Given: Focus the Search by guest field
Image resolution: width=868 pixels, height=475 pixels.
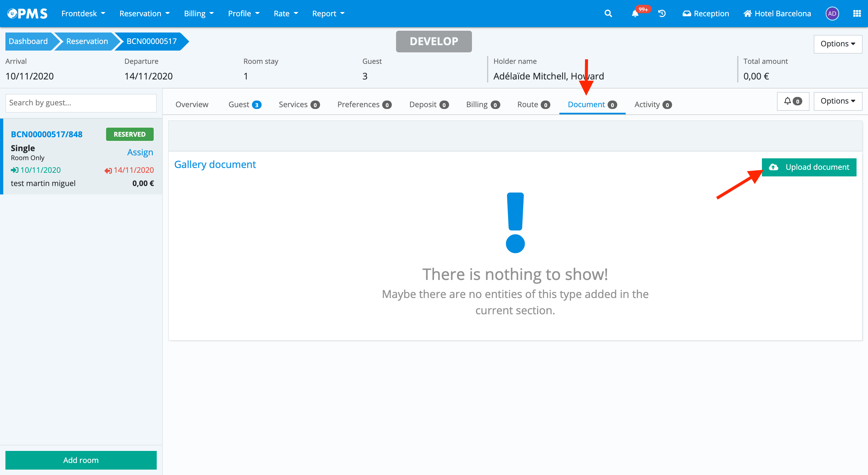Looking at the screenshot, I should tap(81, 103).
